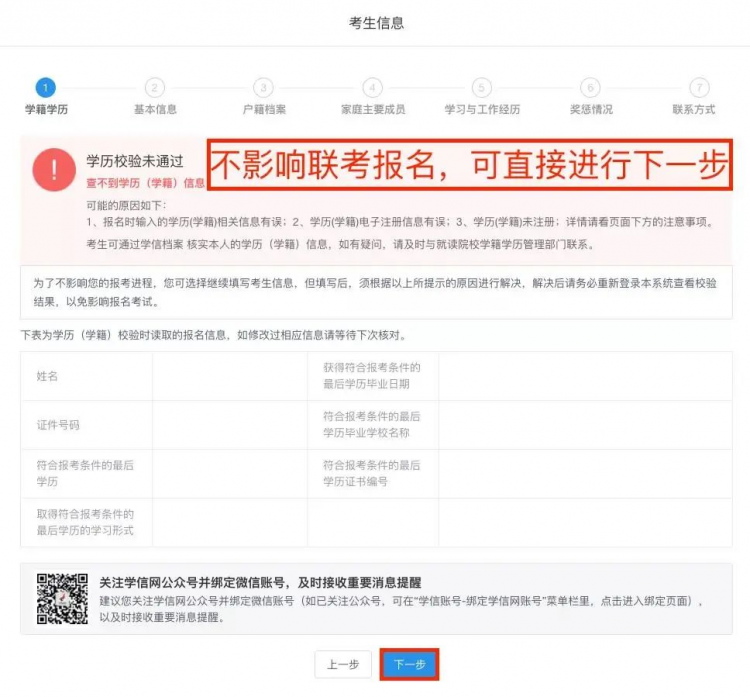The width and height of the screenshot is (750, 697).
Task: Click the 符合报考条件的最后学历 label cell
Action: (x=85, y=473)
